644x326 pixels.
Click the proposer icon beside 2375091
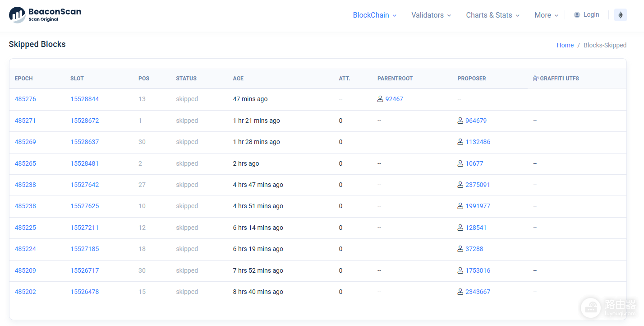coord(460,185)
